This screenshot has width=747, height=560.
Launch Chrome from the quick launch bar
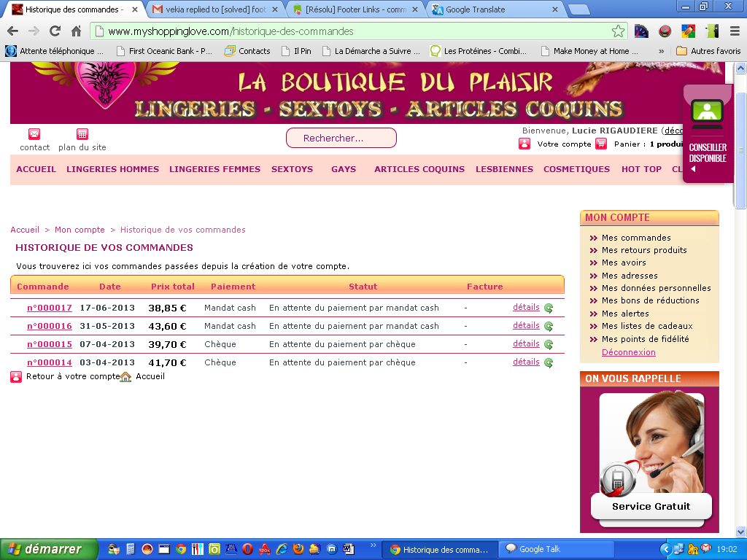pos(181,549)
